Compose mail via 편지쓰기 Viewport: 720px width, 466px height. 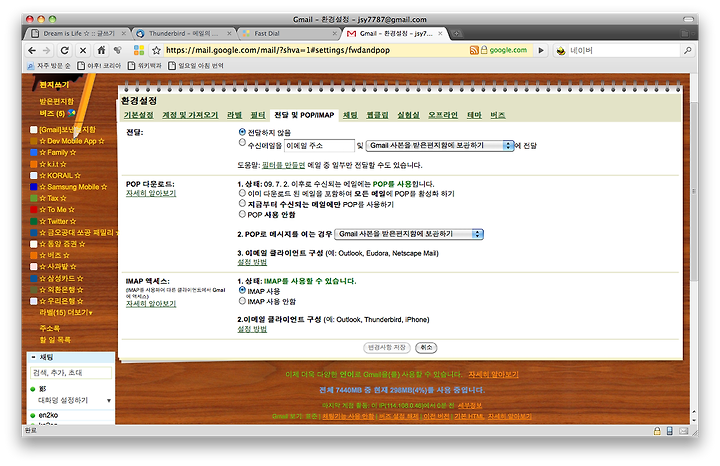tap(54, 85)
